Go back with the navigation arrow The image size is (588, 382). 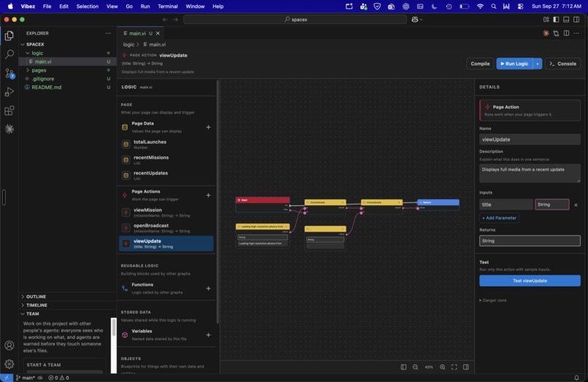[x=165, y=20]
